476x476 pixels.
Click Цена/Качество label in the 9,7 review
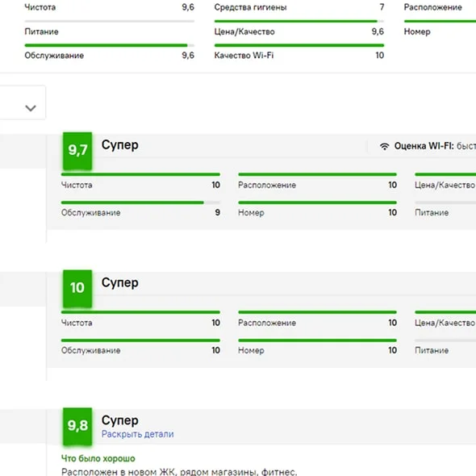[445, 186]
